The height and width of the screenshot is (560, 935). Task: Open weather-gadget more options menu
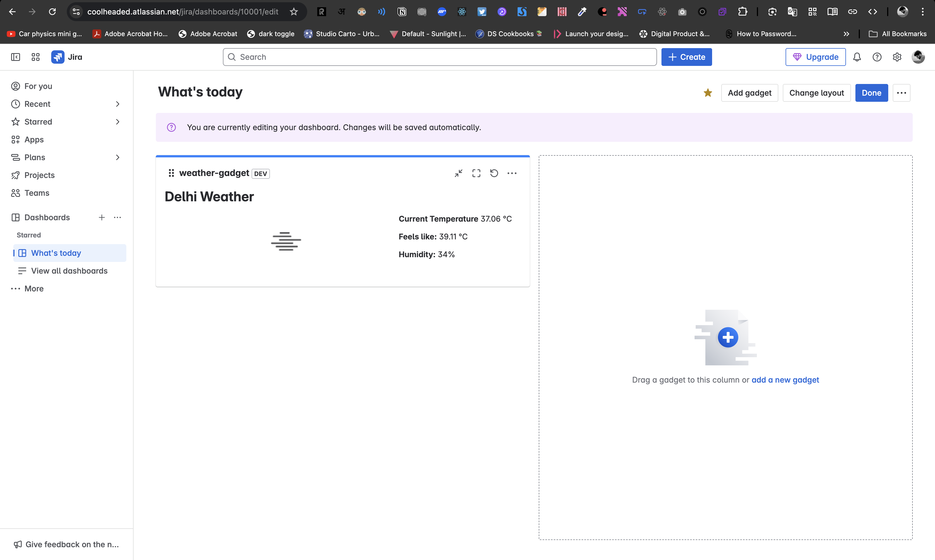click(x=512, y=173)
